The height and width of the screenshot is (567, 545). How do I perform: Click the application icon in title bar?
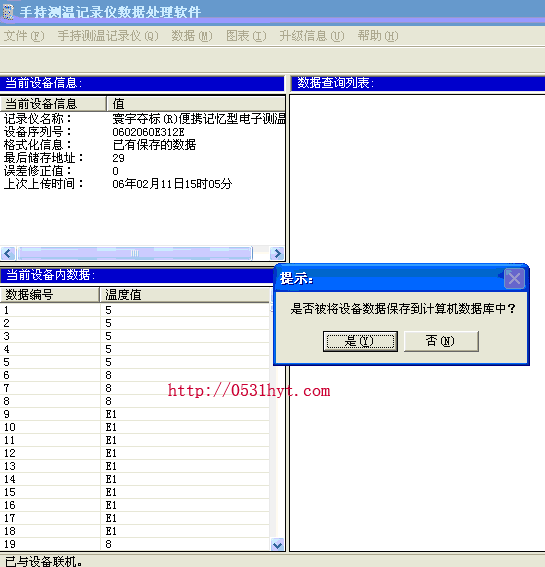[x=8, y=12]
